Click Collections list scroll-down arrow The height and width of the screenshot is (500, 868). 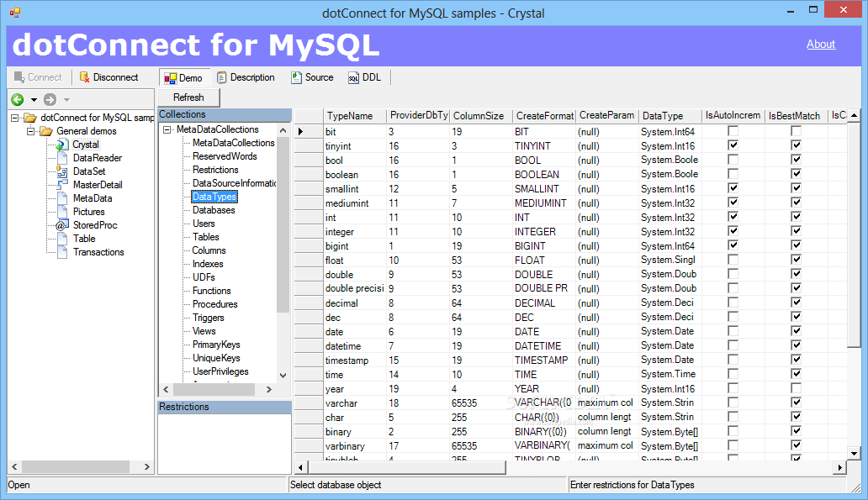283,375
